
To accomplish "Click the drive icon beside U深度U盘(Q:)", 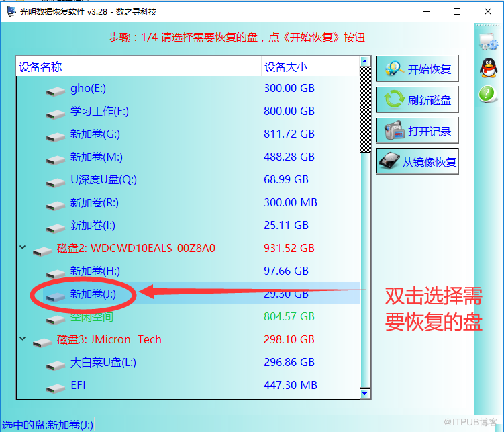I will [56, 183].
